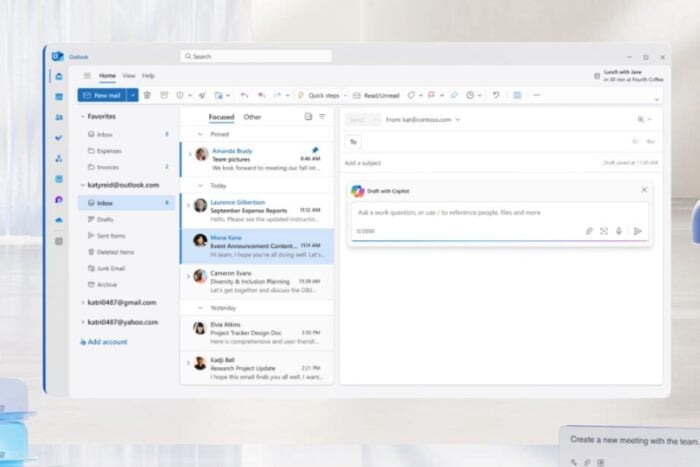Open the Flag options dropdown arrow
Screen dimensions: 700x467
[442, 96]
